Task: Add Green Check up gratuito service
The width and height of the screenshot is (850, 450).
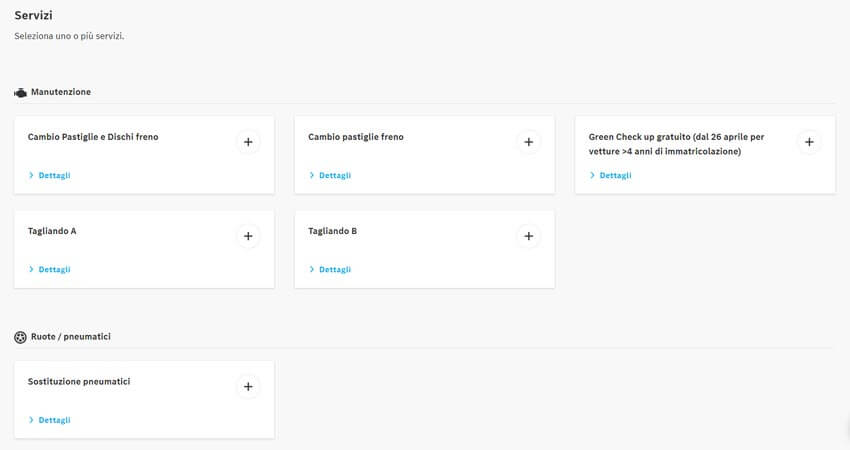Action: [x=809, y=142]
